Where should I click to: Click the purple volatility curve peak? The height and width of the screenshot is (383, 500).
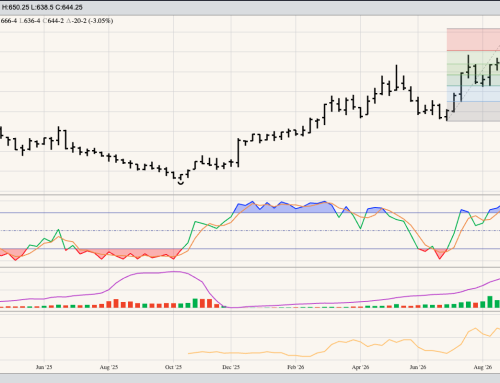pyautogui.click(x=173, y=272)
